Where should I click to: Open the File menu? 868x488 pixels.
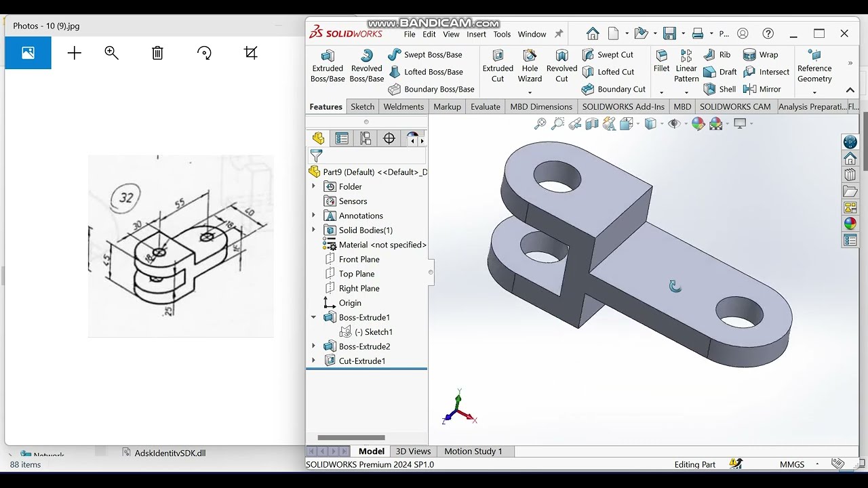410,34
